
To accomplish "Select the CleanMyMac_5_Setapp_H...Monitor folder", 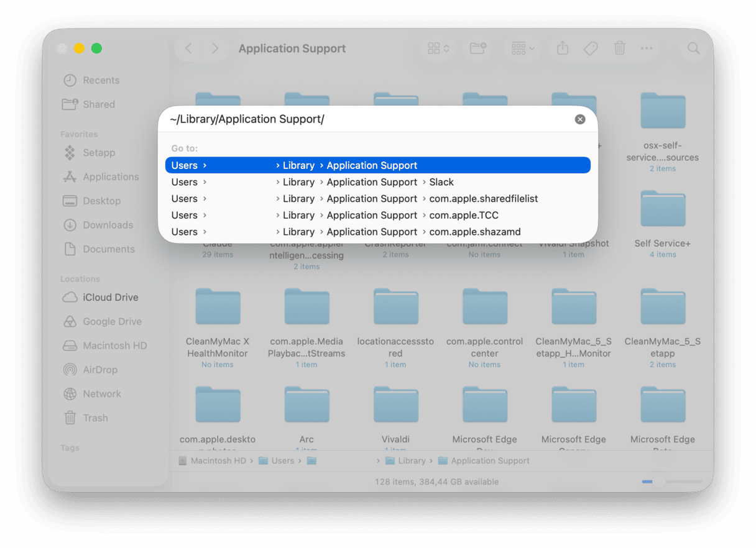I will pyautogui.click(x=574, y=307).
